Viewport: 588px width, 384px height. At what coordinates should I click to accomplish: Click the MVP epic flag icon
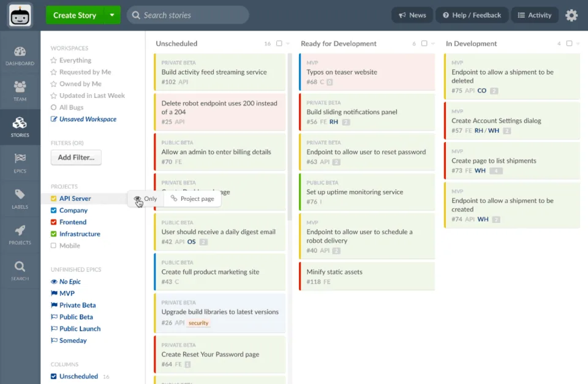pos(54,293)
